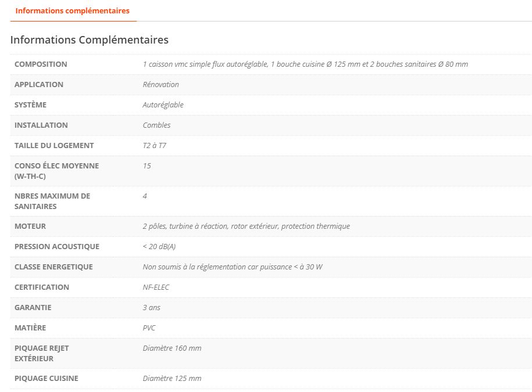Viewport: 532px width, 392px height.
Task: Click the PIQUAGE CUISINE label
Action: click(47, 379)
